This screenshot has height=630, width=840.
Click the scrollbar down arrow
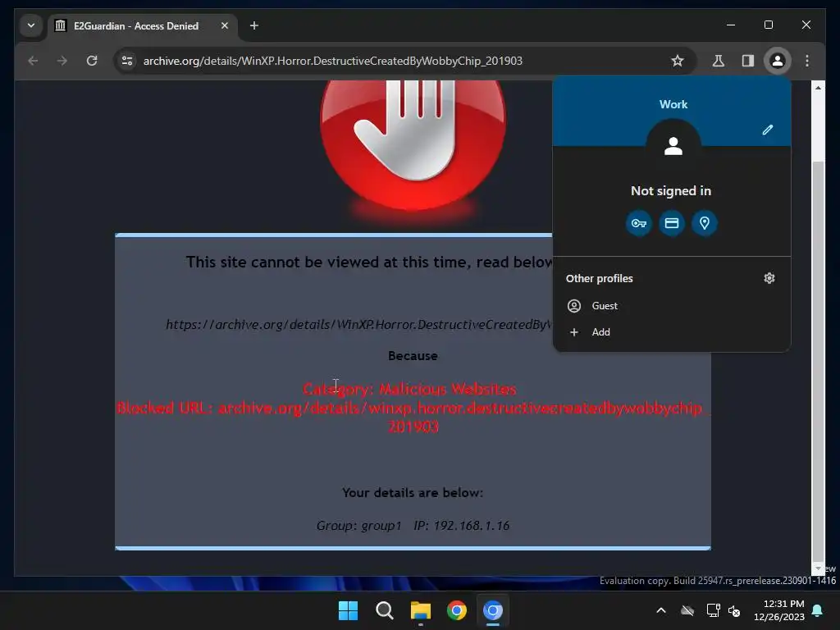click(x=818, y=568)
